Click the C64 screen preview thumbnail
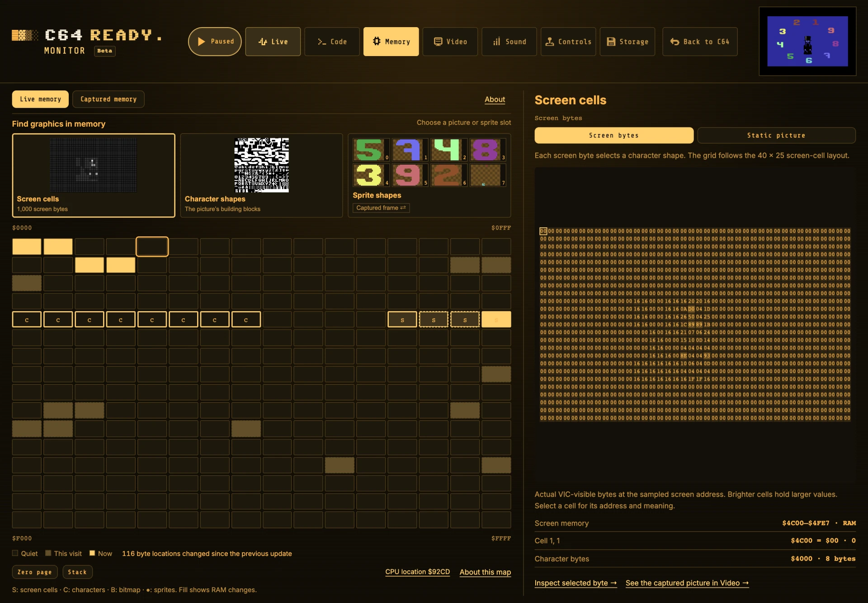 tap(807, 41)
